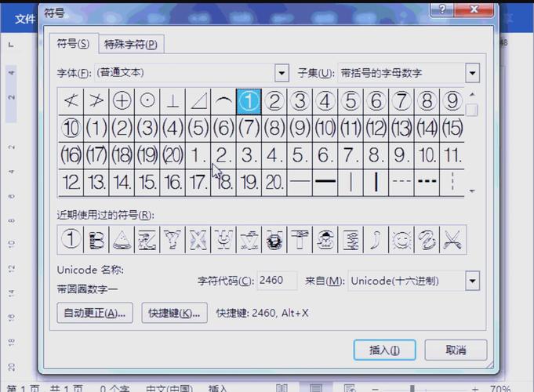Pick recently used circled 1 symbol
This screenshot has height=392, width=534.
pyautogui.click(x=71, y=239)
